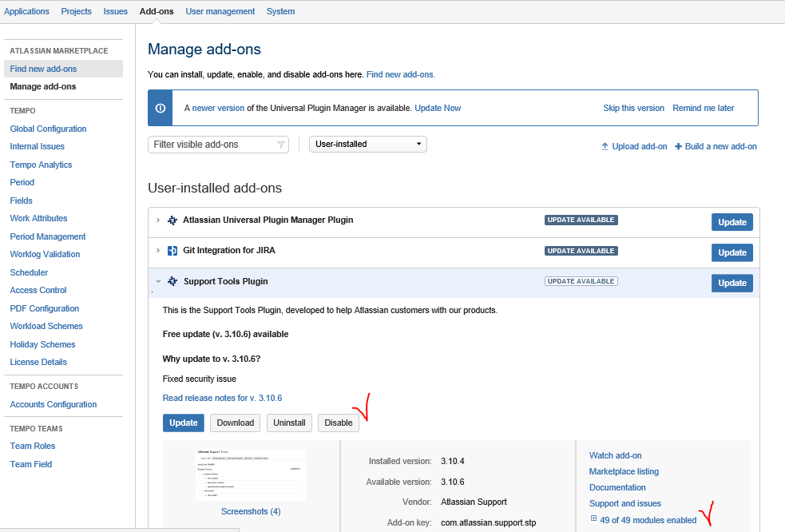Click Upload add-on link

pos(640,146)
